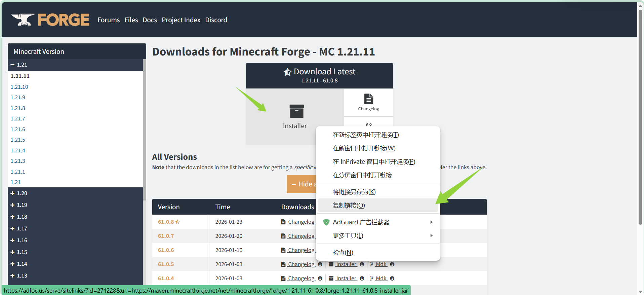Open the Files nav link
Screen dimensions: 644x295
[131, 20]
